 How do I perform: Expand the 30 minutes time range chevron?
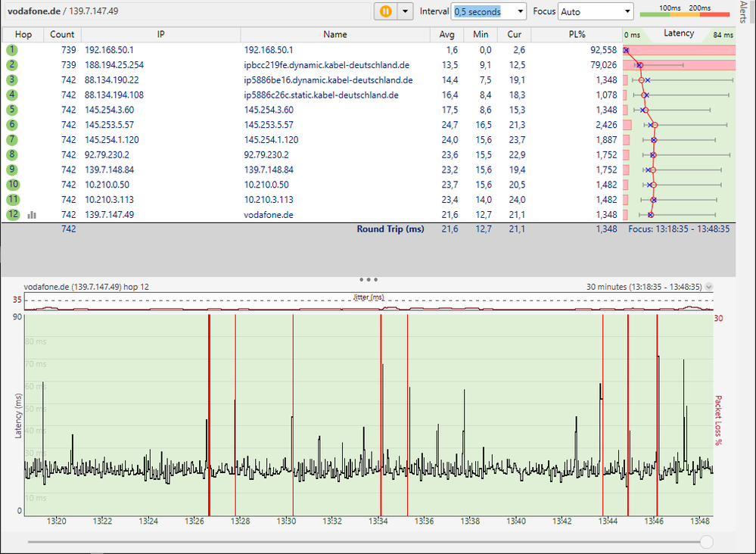point(709,287)
